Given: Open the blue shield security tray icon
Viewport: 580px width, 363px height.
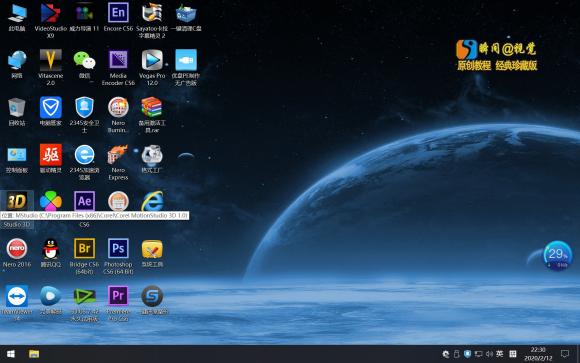Looking at the screenshot, I should pos(468,354).
